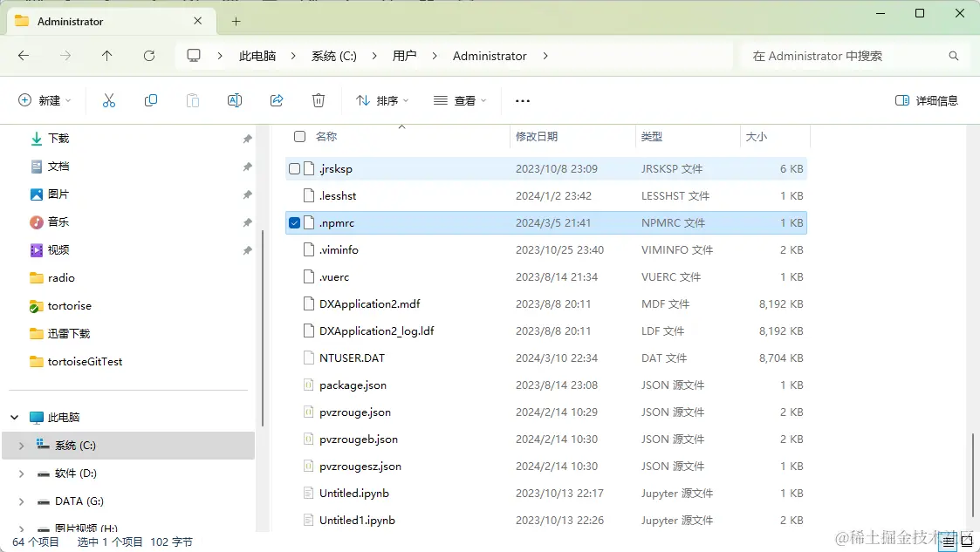Viewport: 980px width, 552px height.
Task: Click the Delete trash can icon
Action: pyautogui.click(x=319, y=100)
